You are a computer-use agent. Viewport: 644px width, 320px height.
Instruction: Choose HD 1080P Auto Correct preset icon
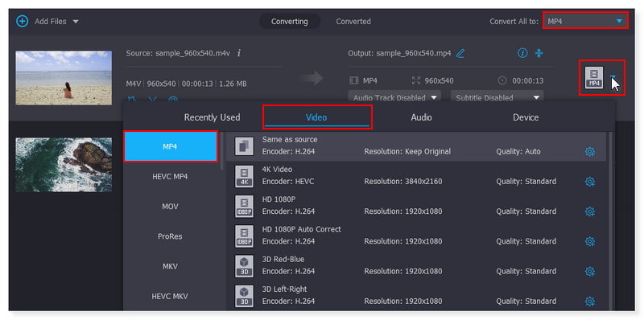pyautogui.click(x=245, y=236)
